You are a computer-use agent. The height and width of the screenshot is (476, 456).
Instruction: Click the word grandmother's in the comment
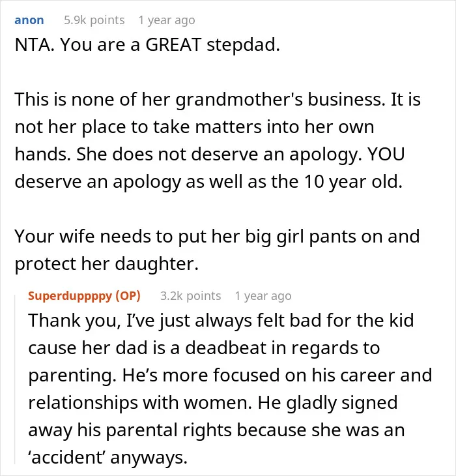click(x=239, y=100)
